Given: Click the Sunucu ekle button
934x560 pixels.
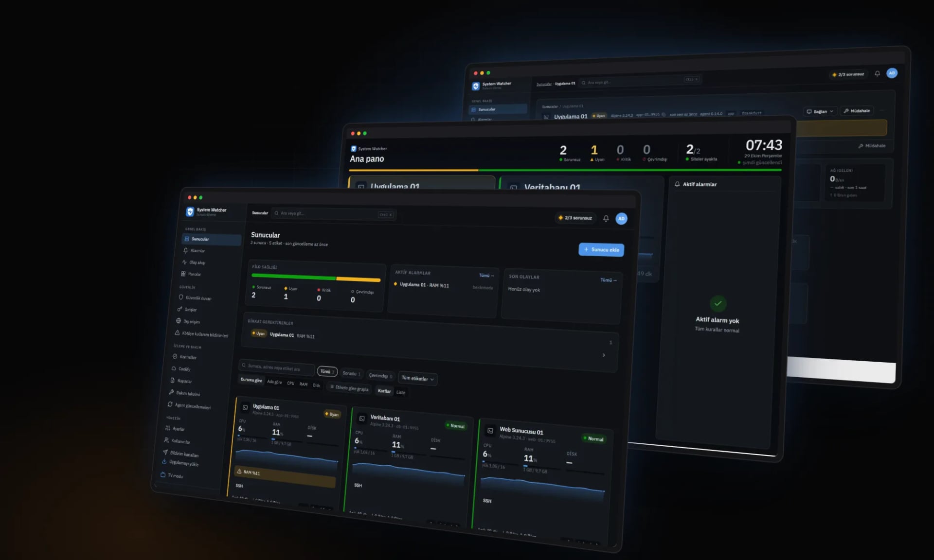Looking at the screenshot, I should point(601,249).
